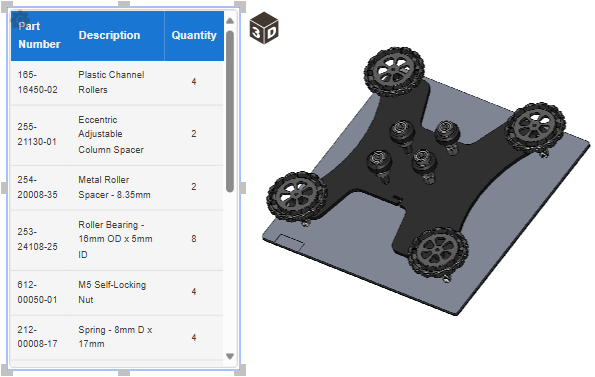The height and width of the screenshot is (377, 595).
Task: Select part number 254-20008-35
Action: tap(38, 187)
